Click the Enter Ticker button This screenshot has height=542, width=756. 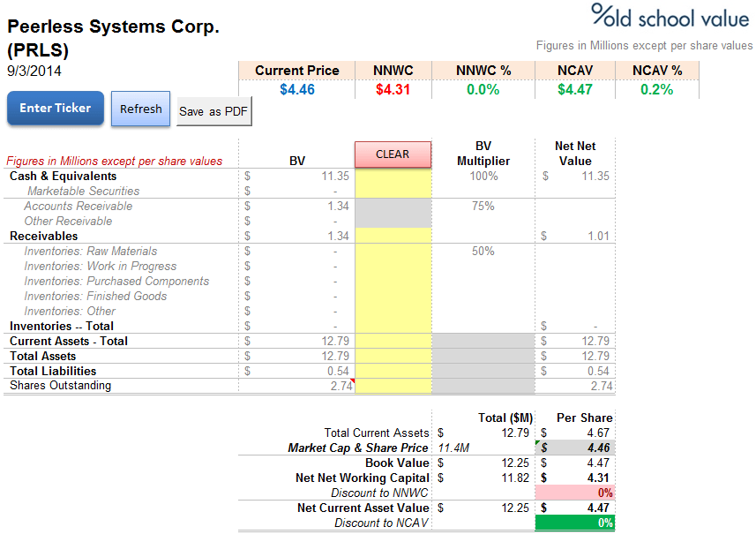[x=56, y=108]
